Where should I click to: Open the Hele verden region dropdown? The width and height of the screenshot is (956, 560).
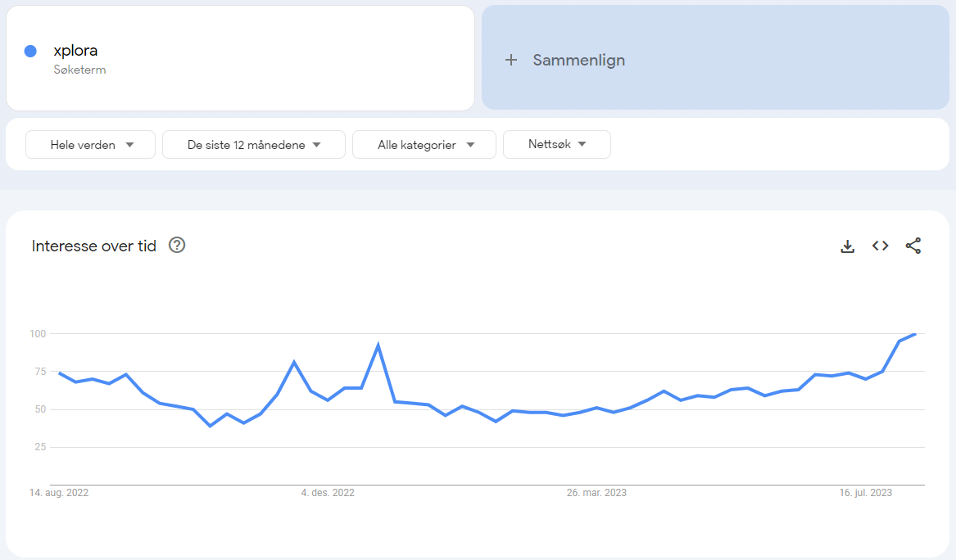(90, 144)
